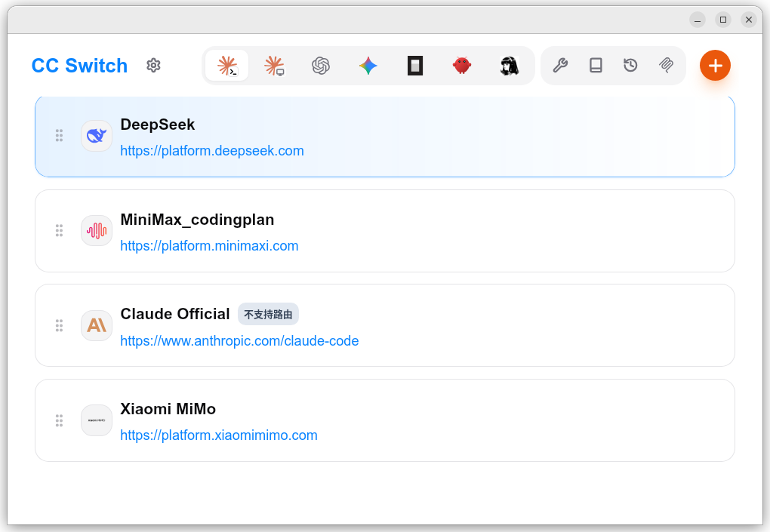Viewport: 770px width, 532px height.
Task: Minimize the CC Switch window
Action: tap(698, 20)
